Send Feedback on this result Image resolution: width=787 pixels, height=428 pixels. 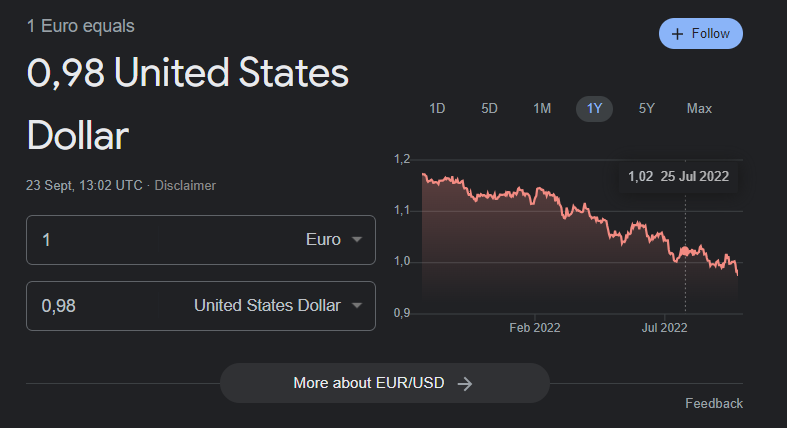(714, 403)
